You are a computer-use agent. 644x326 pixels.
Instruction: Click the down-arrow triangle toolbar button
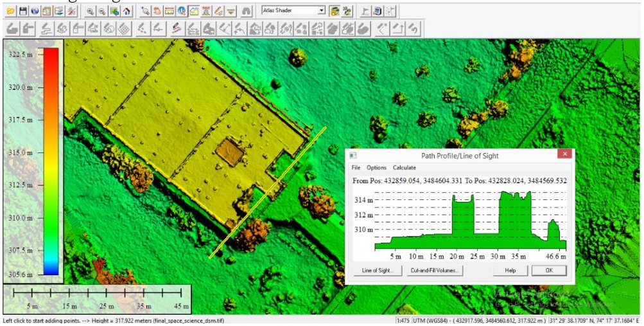coord(231,11)
